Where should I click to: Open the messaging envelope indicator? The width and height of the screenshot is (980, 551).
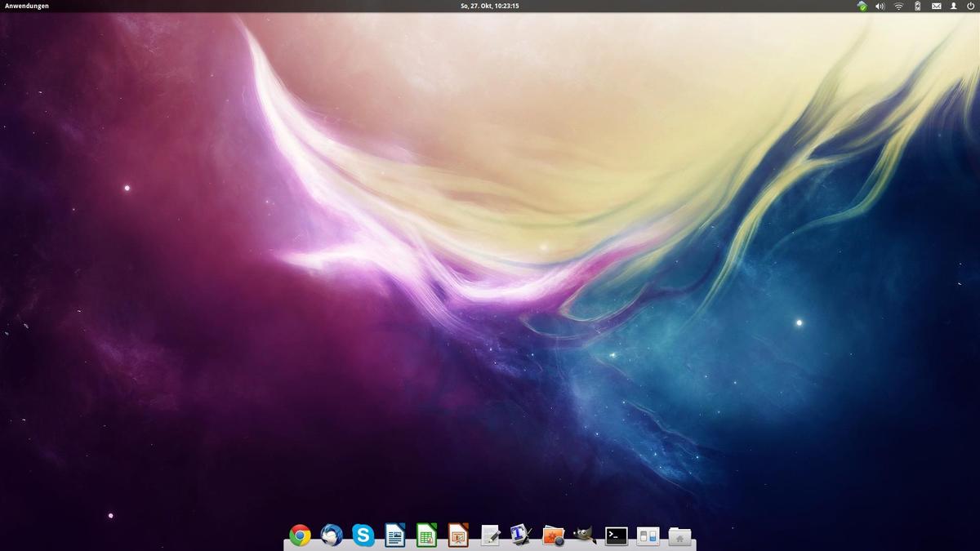[x=936, y=6]
